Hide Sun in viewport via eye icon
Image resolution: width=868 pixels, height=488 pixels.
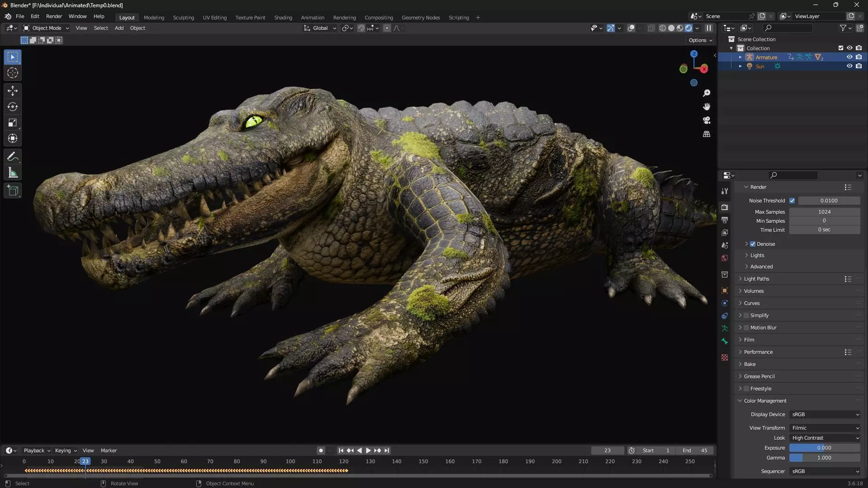click(x=849, y=66)
